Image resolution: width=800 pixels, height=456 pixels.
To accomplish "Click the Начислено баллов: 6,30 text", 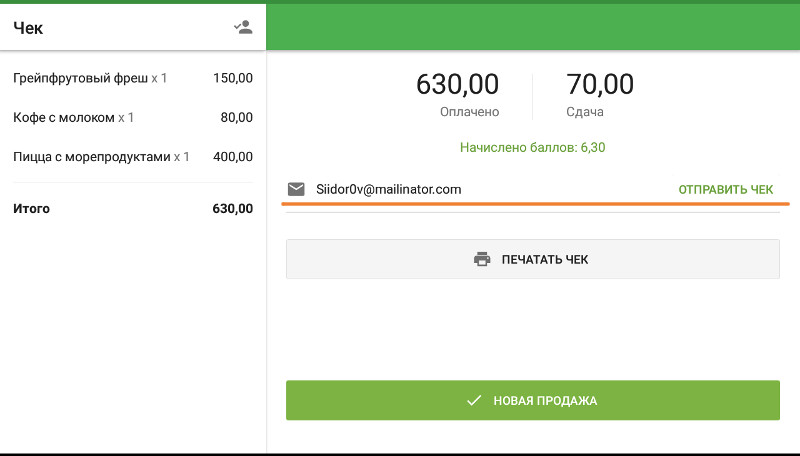I will click(x=532, y=147).
